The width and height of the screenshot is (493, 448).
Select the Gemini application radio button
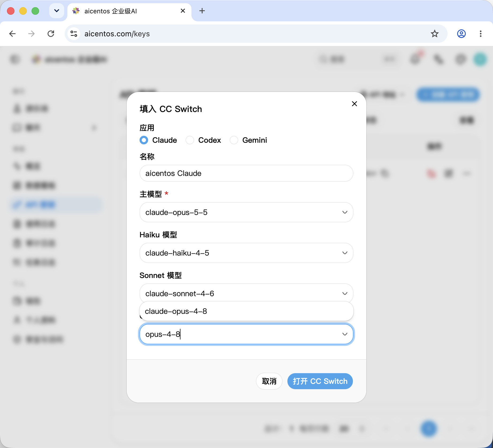tap(234, 140)
